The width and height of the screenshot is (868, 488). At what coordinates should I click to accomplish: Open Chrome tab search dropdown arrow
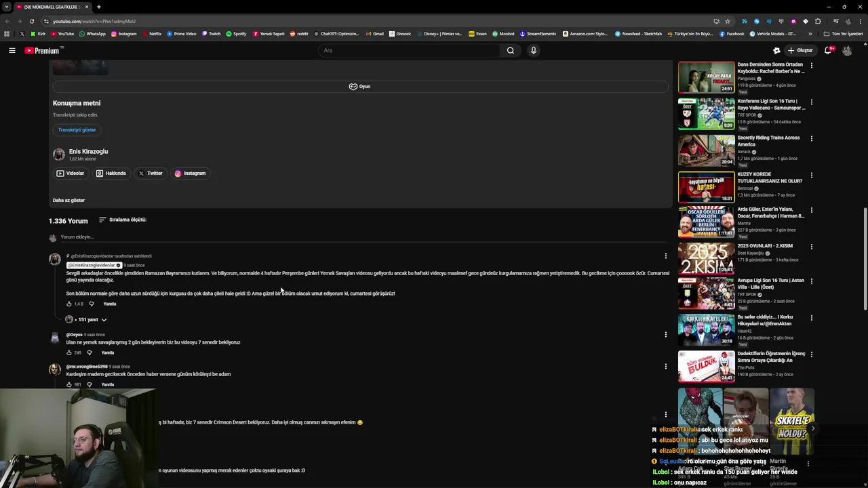pos(6,7)
